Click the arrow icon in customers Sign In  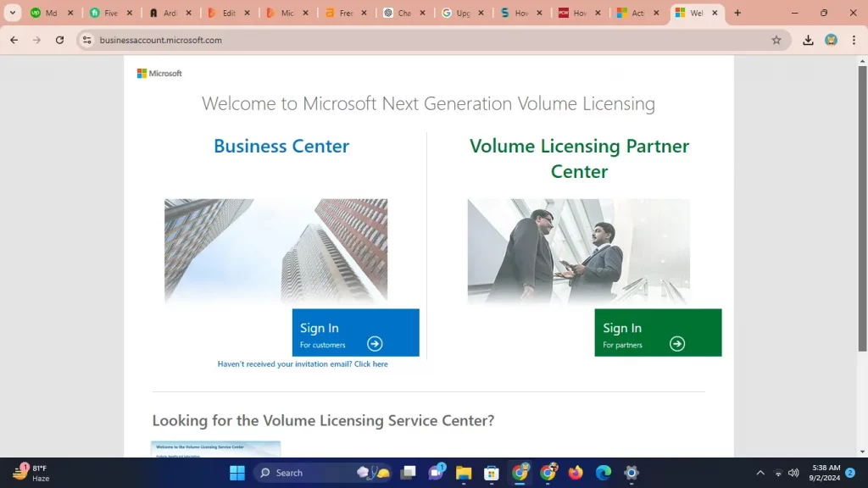click(375, 344)
